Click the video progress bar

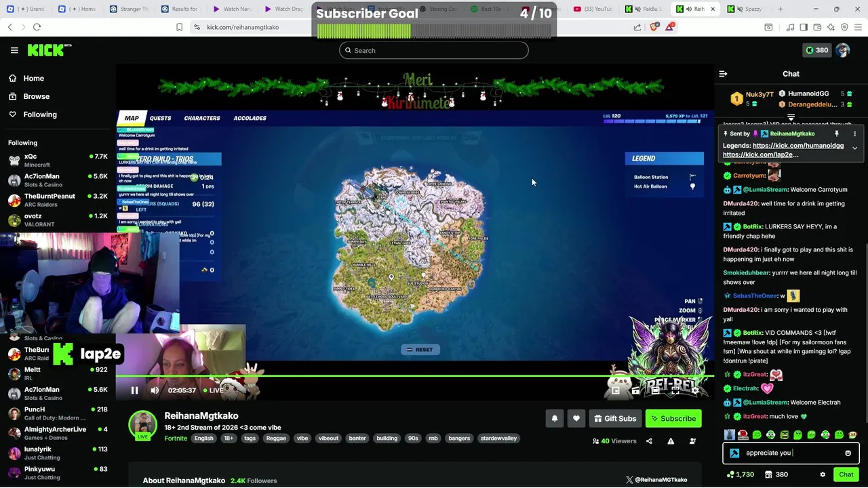pyautogui.click(x=414, y=375)
